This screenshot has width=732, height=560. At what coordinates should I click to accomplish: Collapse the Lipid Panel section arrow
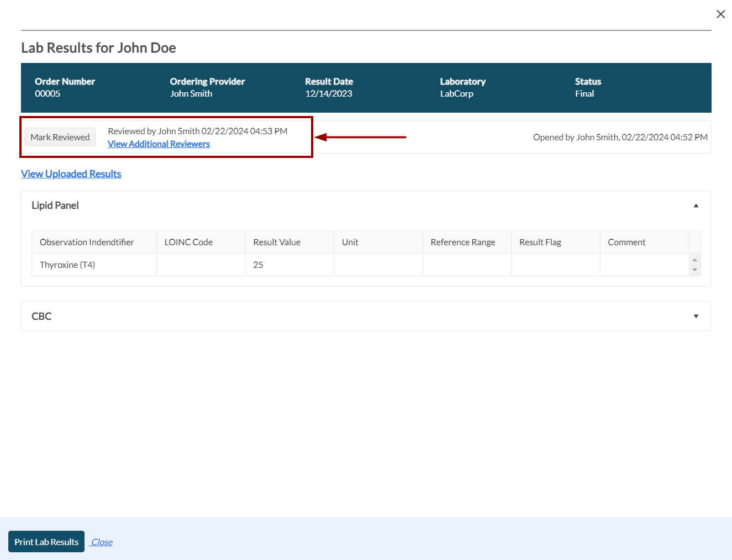pos(696,205)
